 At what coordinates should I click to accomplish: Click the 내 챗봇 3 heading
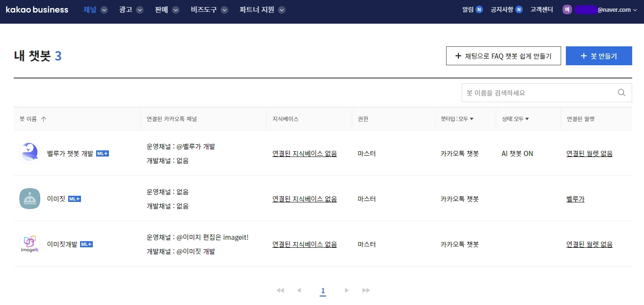38,56
